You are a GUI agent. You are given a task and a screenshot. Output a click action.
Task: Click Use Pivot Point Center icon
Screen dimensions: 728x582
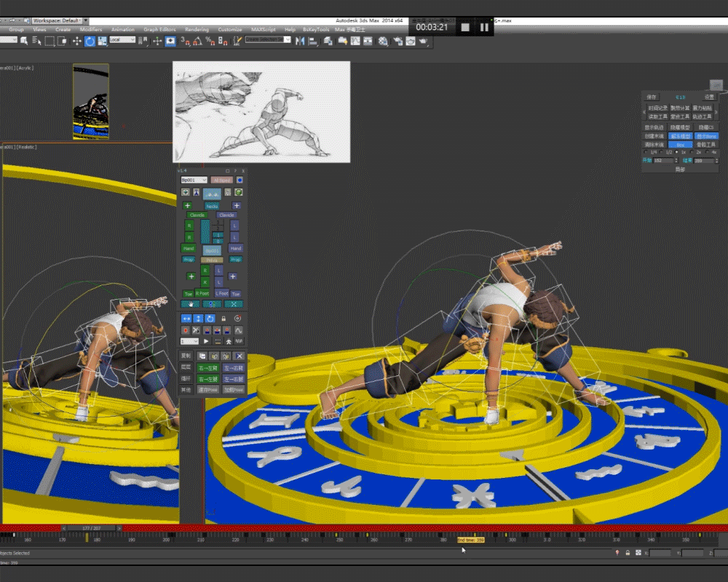point(144,41)
